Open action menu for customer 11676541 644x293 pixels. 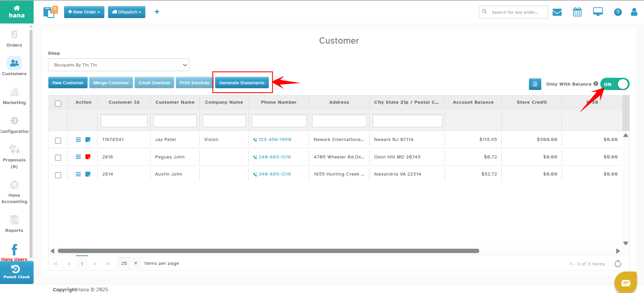pyautogui.click(x=78, y=140)
